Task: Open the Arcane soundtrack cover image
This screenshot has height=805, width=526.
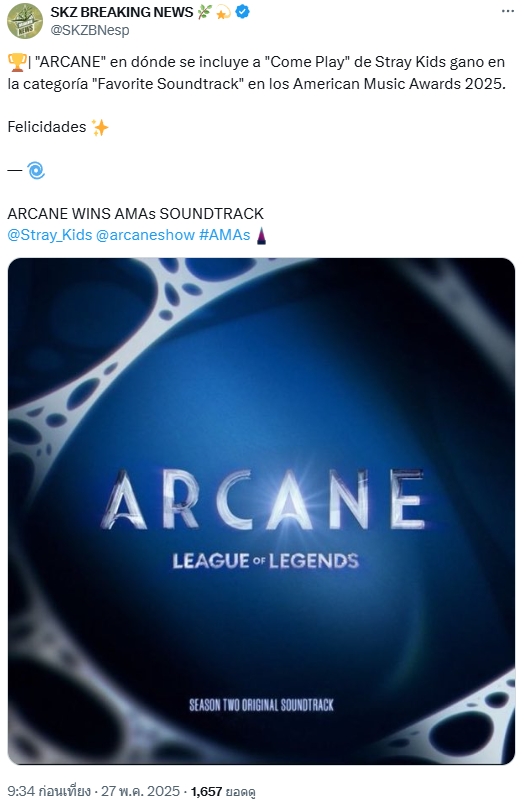Action: (261, 511)
